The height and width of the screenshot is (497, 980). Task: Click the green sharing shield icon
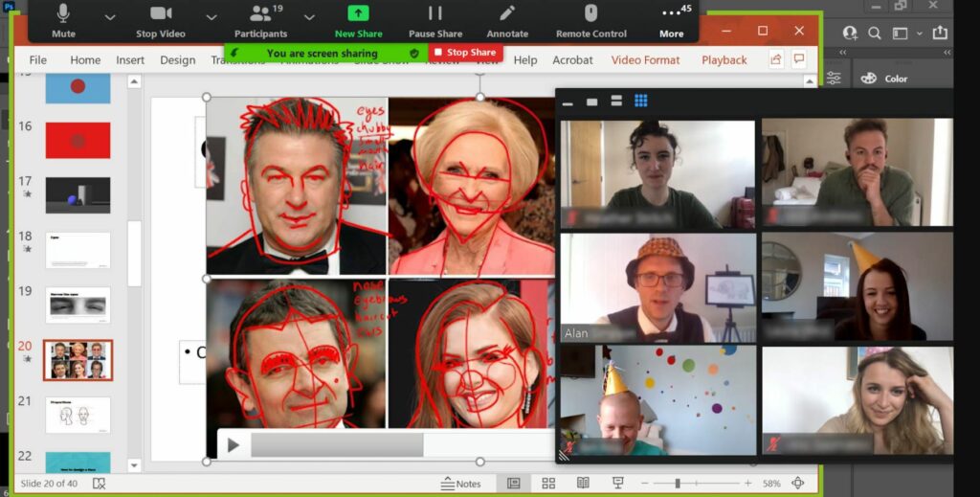(x=413, y=53)
